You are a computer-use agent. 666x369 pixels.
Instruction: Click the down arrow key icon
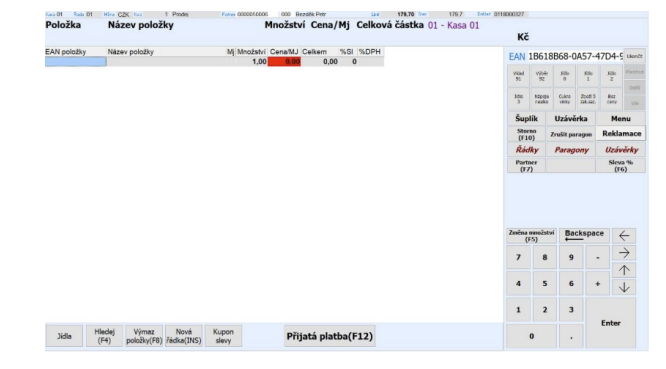point(624,287)
